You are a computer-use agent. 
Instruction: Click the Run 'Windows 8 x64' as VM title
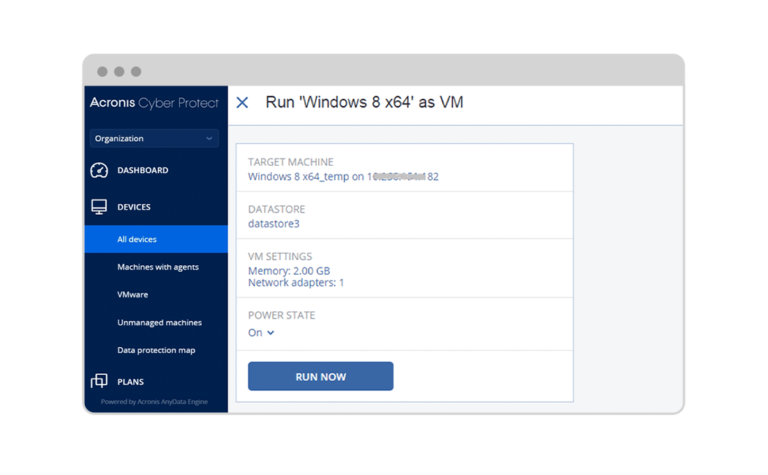364,102
